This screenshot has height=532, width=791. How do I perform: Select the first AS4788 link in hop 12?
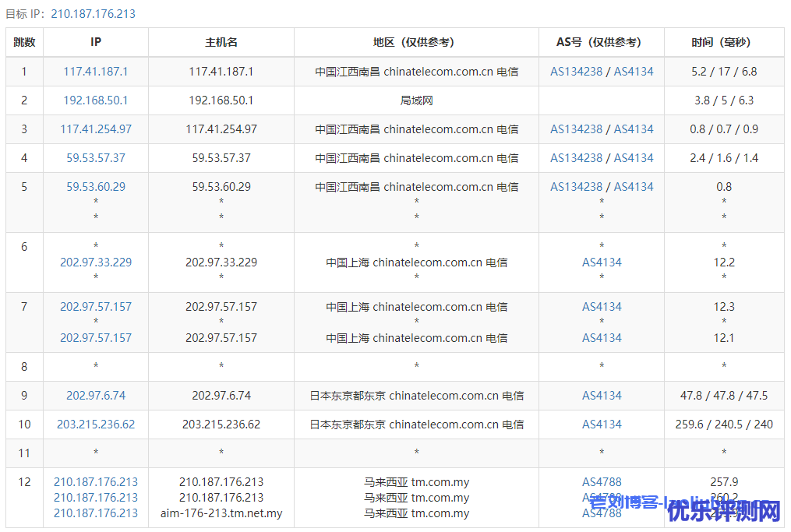tap(602, 482)
